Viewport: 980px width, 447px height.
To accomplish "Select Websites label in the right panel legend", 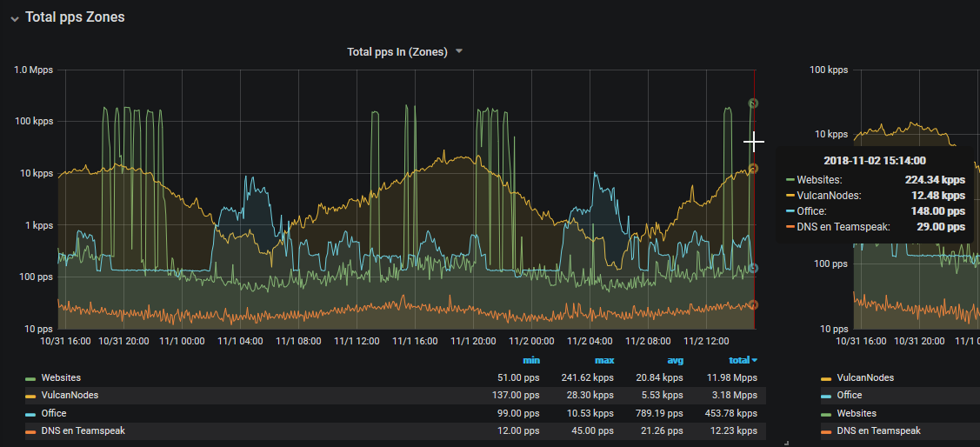I will point(856,413).
